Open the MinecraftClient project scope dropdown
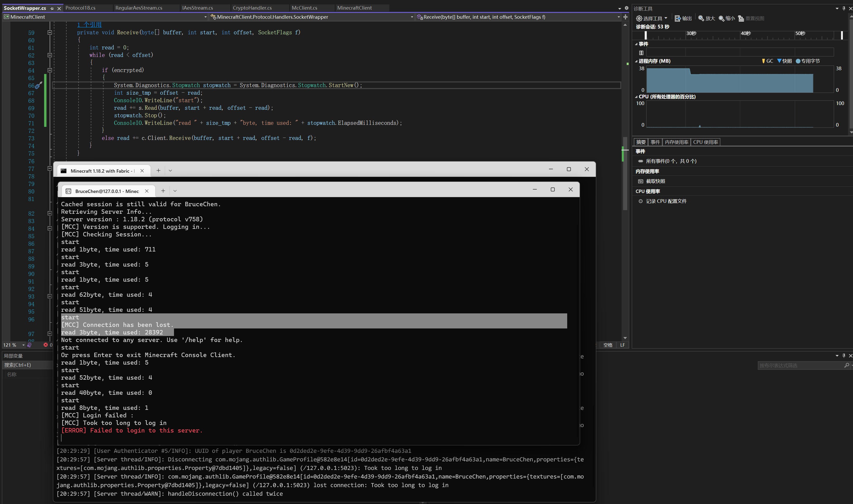Image resolution: width=853 pixels, height=504 pixels. point(205,17)
